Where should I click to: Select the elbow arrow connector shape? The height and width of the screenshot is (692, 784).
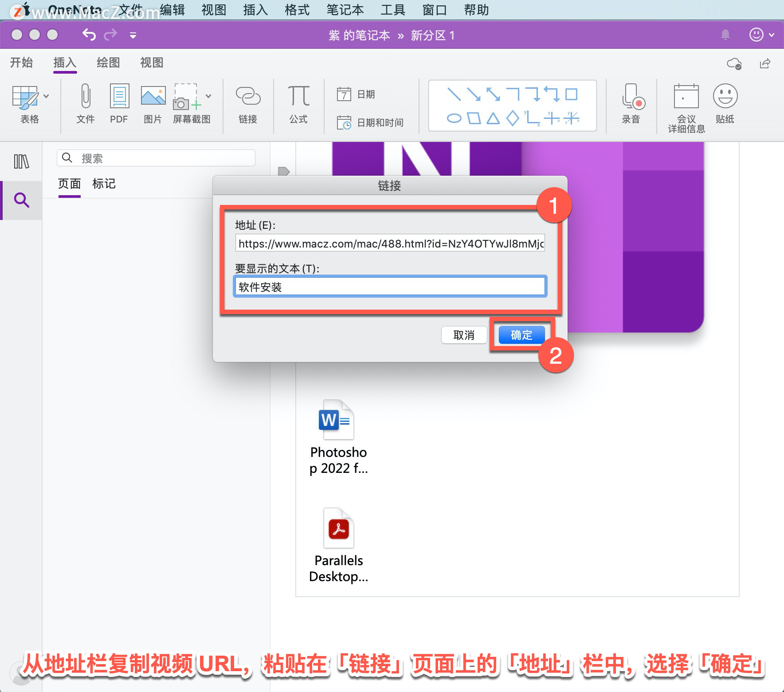532,94
